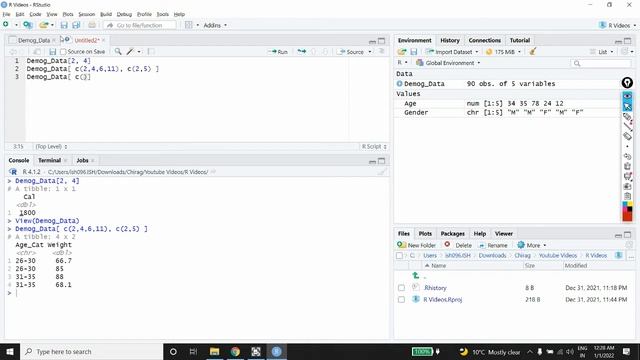Viewport: 640px width, 360px height.
Task: Open the Source button dropdown arrow
Action: pyautogui.click(x=370, y=52)
